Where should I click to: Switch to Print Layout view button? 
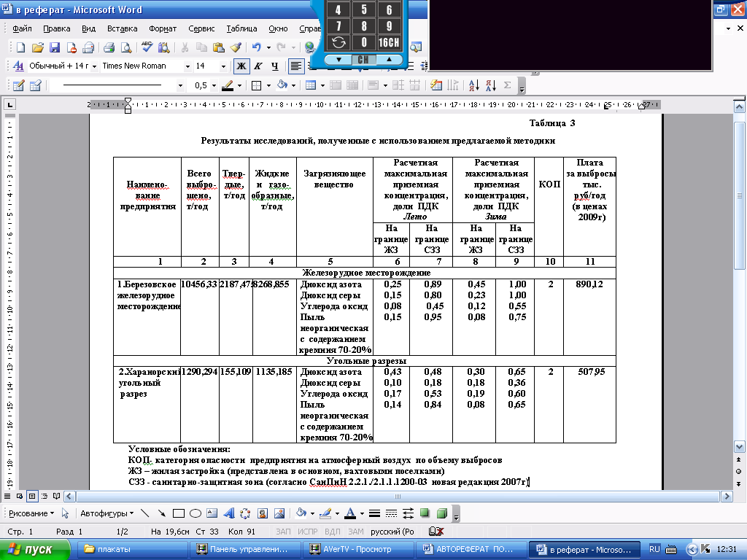[x=32, y=496]
